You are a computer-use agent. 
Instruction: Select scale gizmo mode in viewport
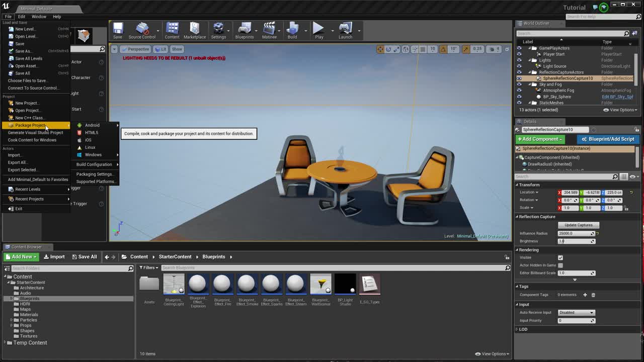click(396, 49)
